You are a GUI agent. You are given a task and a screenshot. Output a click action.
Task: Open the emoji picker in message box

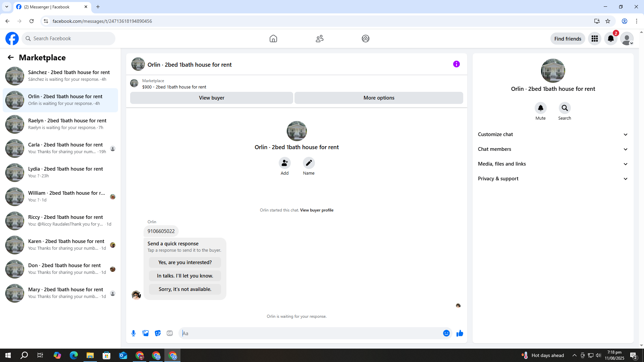(446, 333)
